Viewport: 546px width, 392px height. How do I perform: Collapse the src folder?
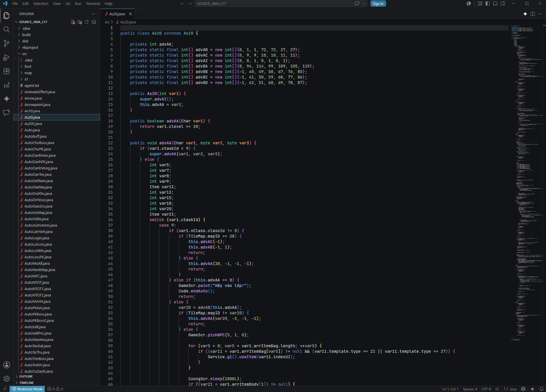[25, 54]
